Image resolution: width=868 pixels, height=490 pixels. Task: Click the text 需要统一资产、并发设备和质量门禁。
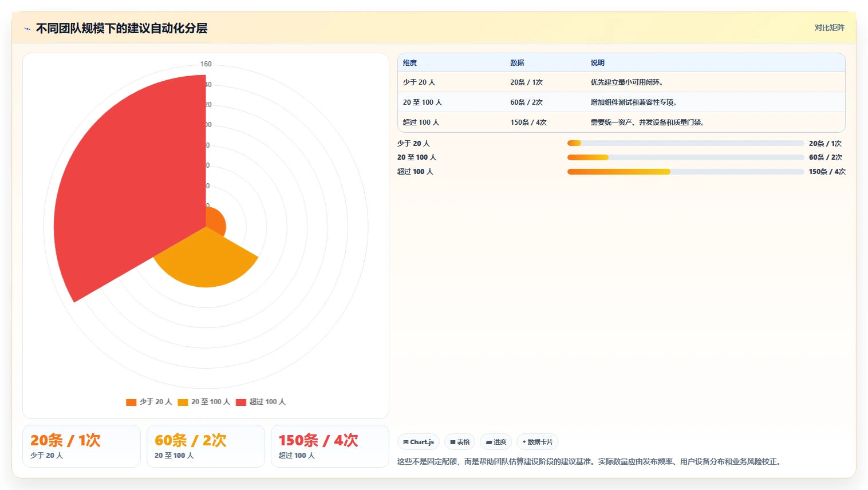[x=648, y=122]
